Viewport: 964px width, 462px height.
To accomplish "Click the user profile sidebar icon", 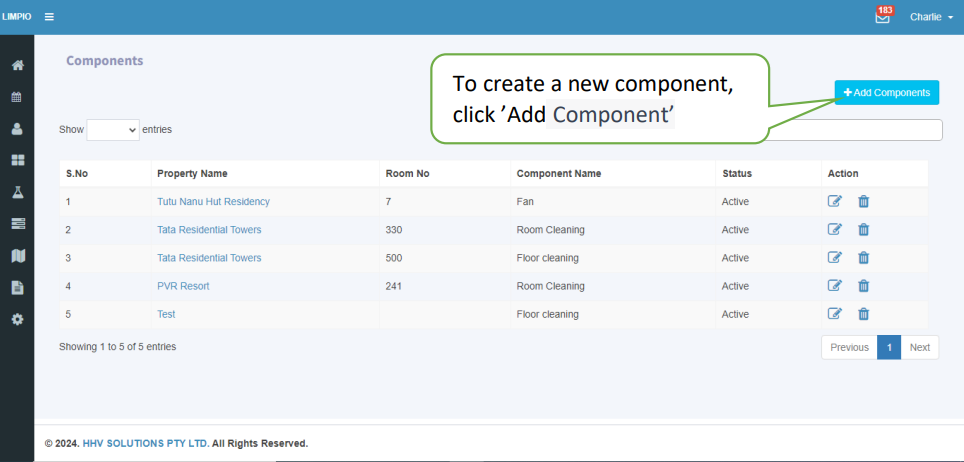I will pyautogui.click(x=17, y=129).
